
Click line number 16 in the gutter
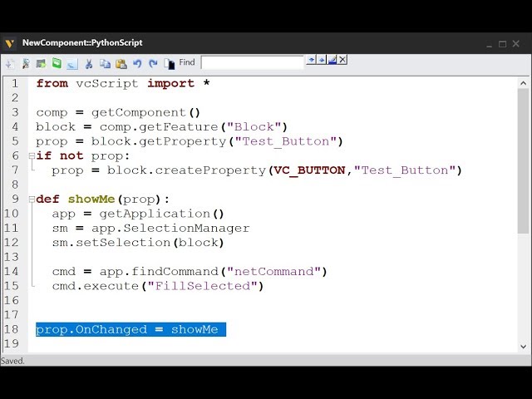[x=11, y=301]
